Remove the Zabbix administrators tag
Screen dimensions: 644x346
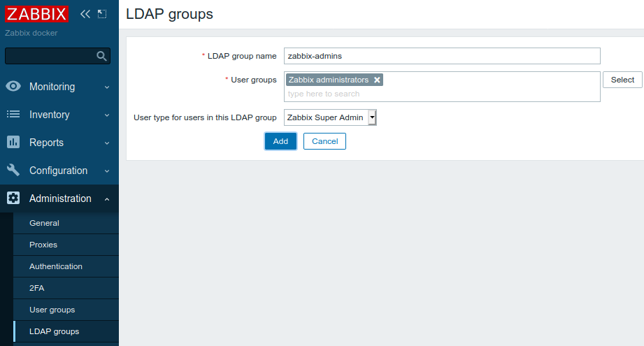[377, 80]
